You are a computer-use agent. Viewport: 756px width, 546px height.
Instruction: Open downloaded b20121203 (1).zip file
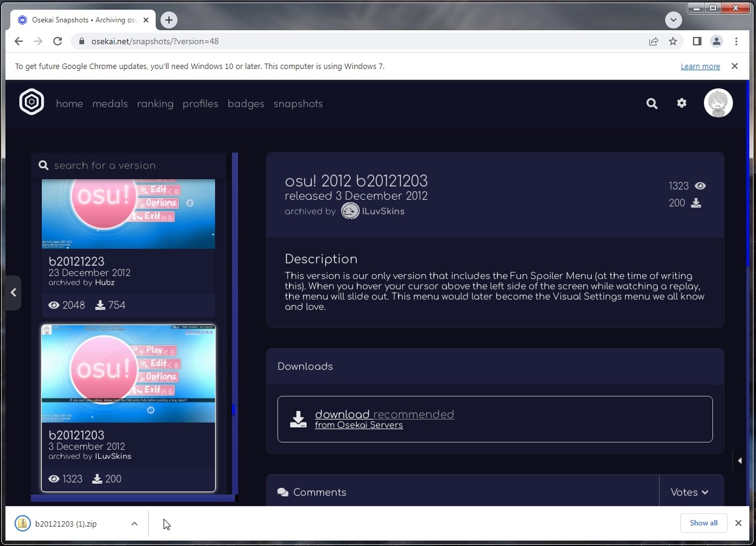[x=66, y=524]
